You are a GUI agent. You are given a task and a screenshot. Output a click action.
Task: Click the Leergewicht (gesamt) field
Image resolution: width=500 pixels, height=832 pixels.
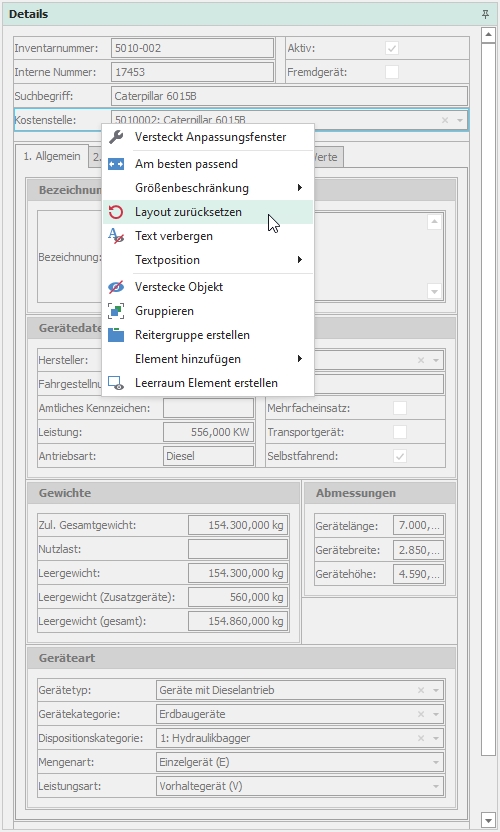pos(238,621)
